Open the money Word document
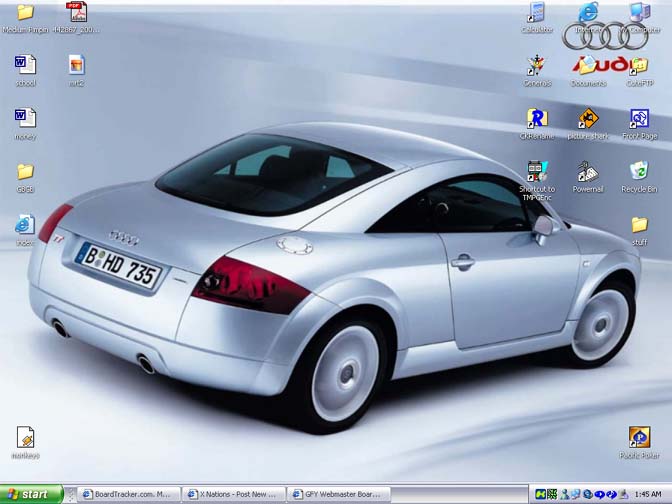Viewport: 672px width, 504px height. click(x=25, y=119)
